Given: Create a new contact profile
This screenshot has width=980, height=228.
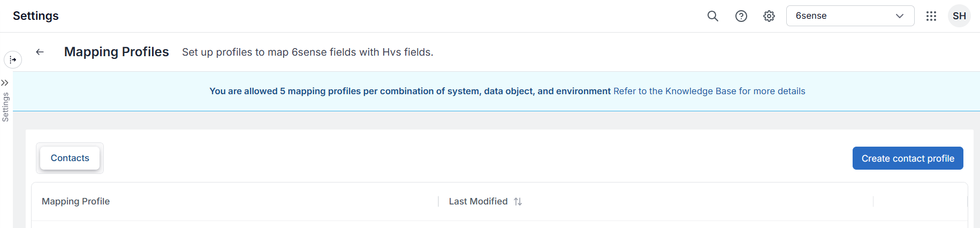Looking at the screenshot, I should [x=908, y=158].
